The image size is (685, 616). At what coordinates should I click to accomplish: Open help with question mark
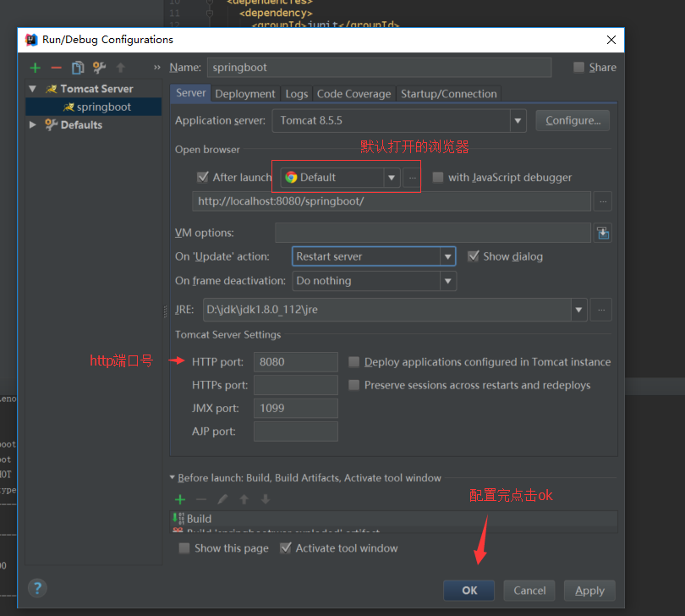coord(37,588)
